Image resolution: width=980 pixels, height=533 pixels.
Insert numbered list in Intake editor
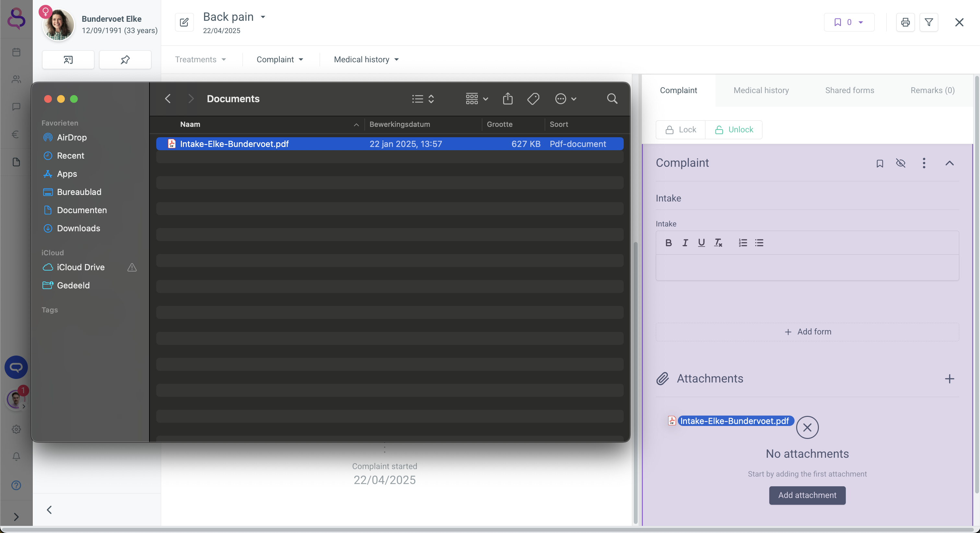743,243
